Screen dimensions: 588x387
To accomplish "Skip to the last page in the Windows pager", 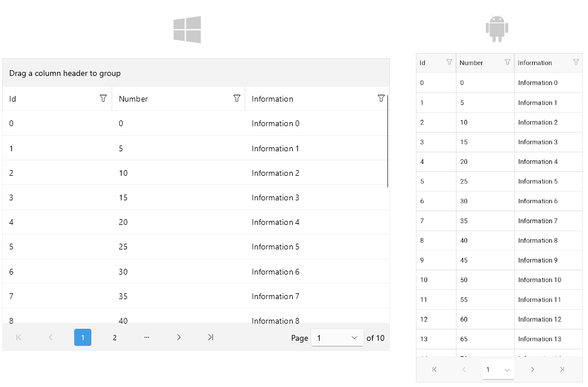I will coord(211,337).
